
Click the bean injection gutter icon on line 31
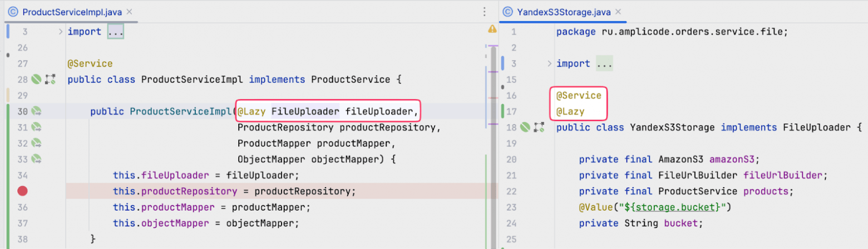pyautogui.click(x=37, y=128)
